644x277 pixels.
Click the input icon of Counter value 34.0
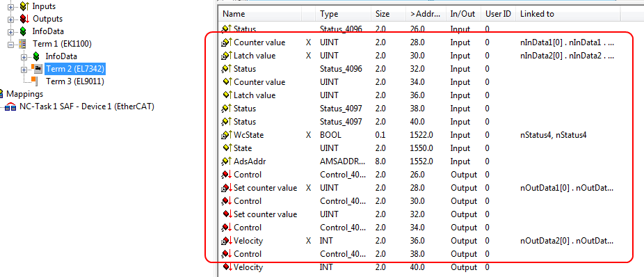[227, 82]
